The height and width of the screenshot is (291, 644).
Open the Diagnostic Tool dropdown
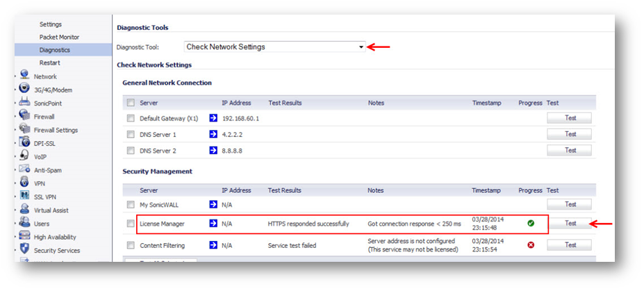pos(275,47)
